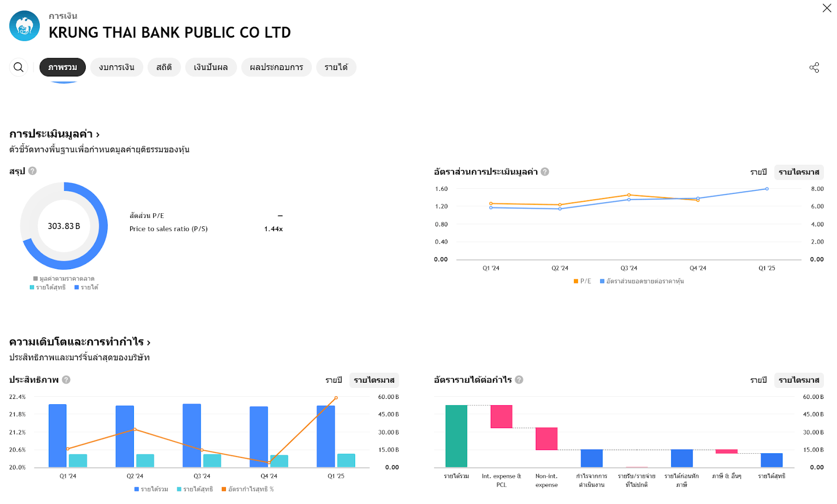Toggle มูลค่าตามราคาตลาด legend in summary donut

click(64, 279)
